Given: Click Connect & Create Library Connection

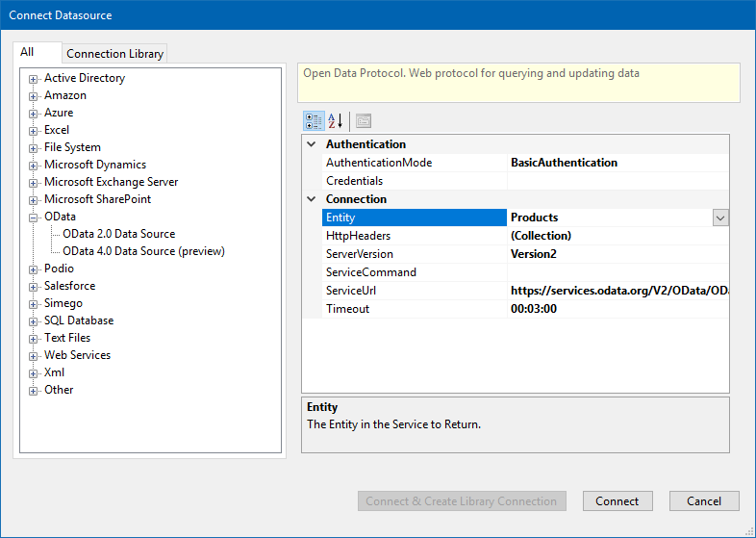Looking at the screenshot, I should tap(462, 500).
